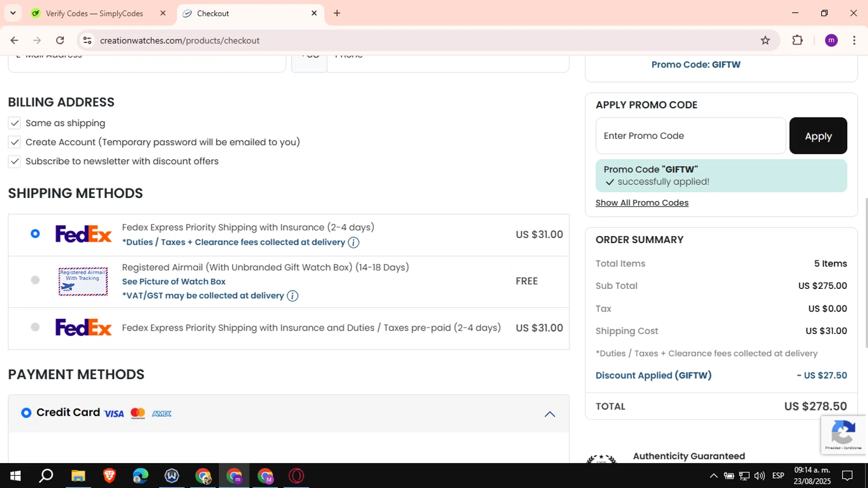Close the Verify Codes SimplyCodes tab

(163, 13)
